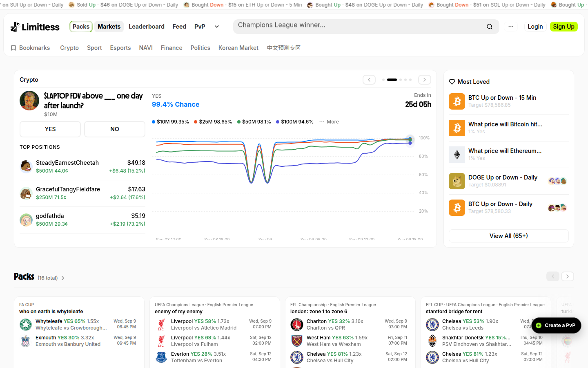The image size is (588, 368).
Task: Click green plus icon on Create a PvP
Action: point(539,325)
